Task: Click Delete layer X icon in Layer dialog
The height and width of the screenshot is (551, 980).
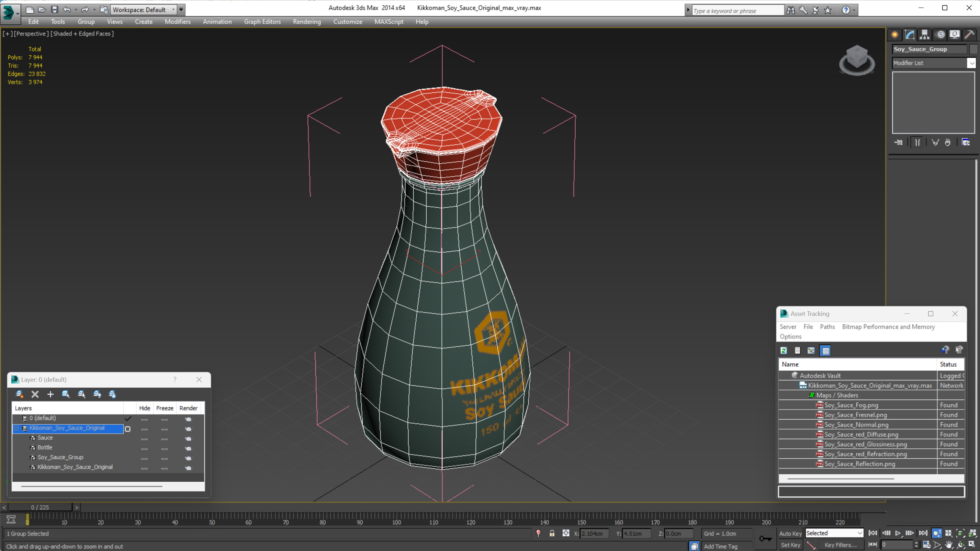Action: click(x=35, y=394)
